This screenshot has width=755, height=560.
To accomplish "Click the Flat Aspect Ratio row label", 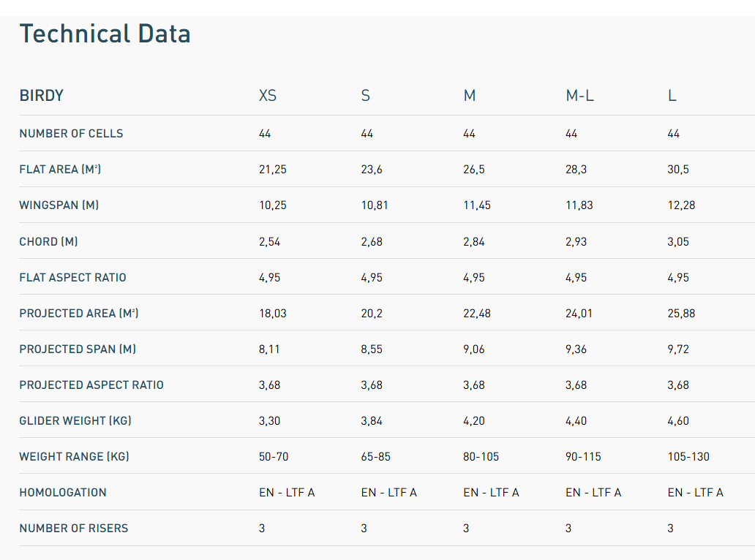I will click(72, 278).
